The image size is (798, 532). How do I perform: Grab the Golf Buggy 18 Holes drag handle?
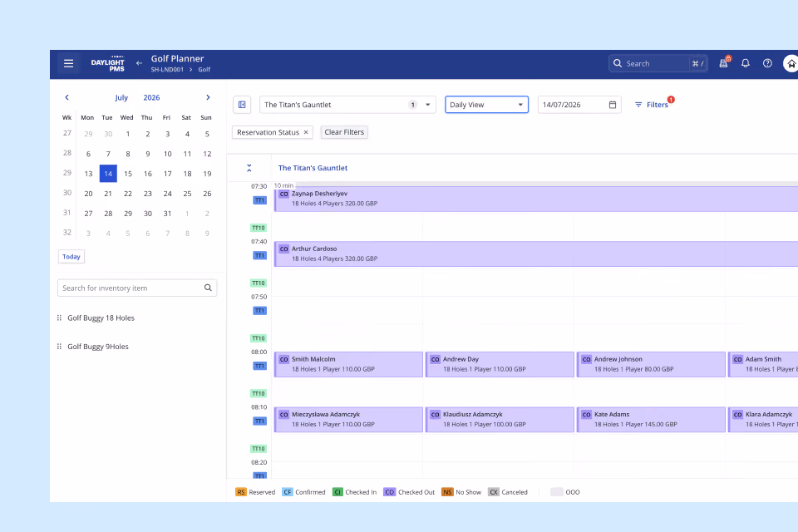[x=60, y=318]
